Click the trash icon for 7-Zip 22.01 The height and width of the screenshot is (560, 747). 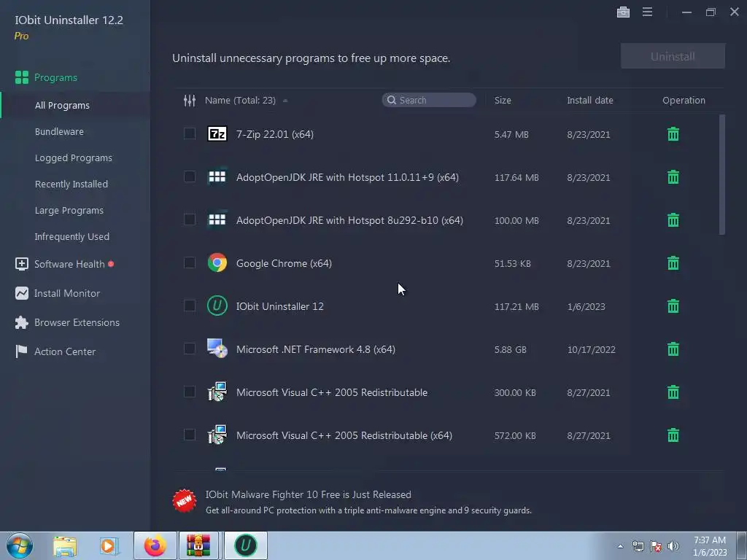pyautogui.click(x=673, y=134)
